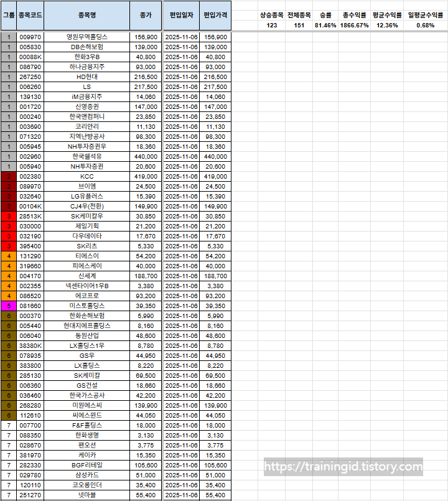Click the 일평균수익률 header cell
The image size is (448, 501).
tap(426, 15)
